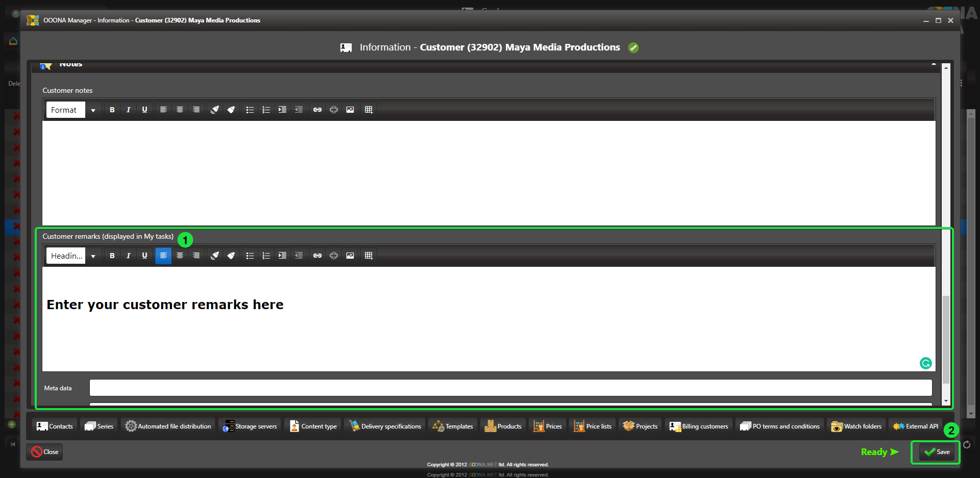Click bulleted list icon in Customer remarks
This screenshot has height=478, width=980.
pos(250,256)
